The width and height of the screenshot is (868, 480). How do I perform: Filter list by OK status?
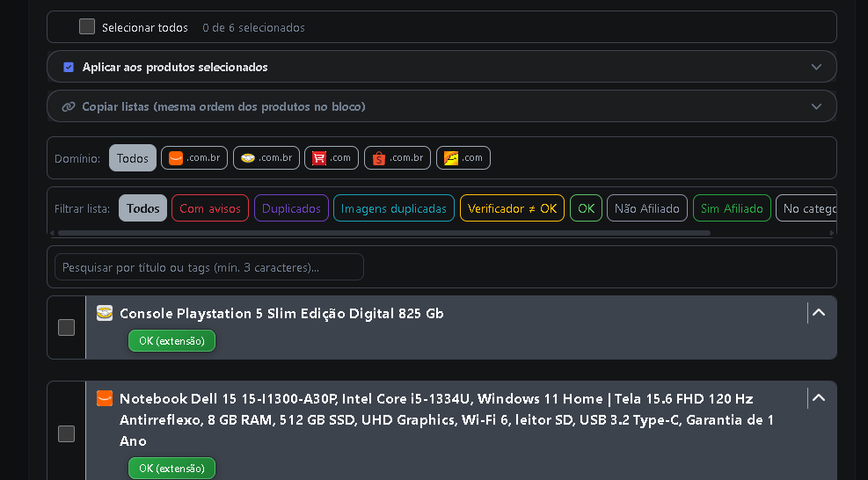(x=587, y=208)
